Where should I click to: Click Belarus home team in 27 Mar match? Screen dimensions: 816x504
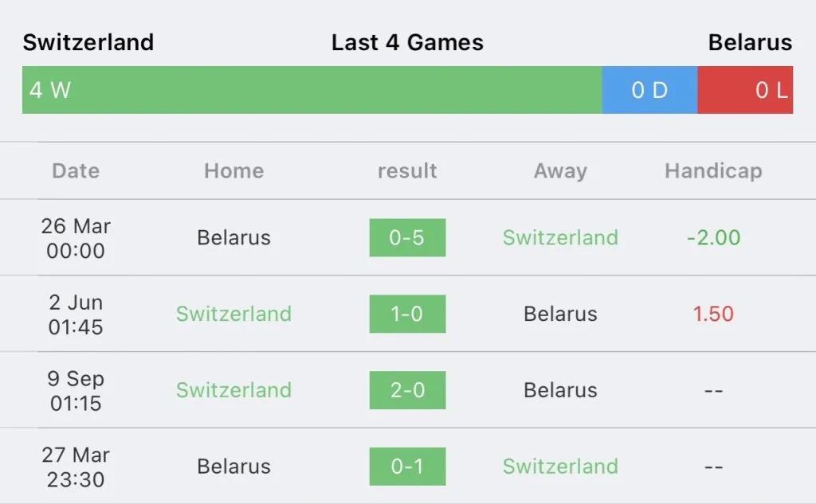[233, 467]
